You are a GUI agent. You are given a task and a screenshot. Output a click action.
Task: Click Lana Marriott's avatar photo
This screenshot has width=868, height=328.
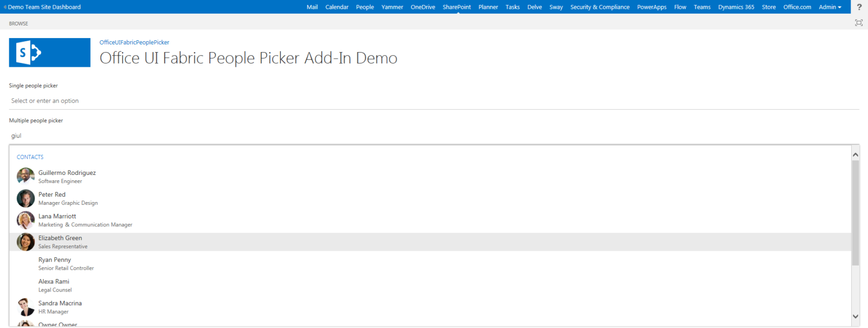point(25,220)
